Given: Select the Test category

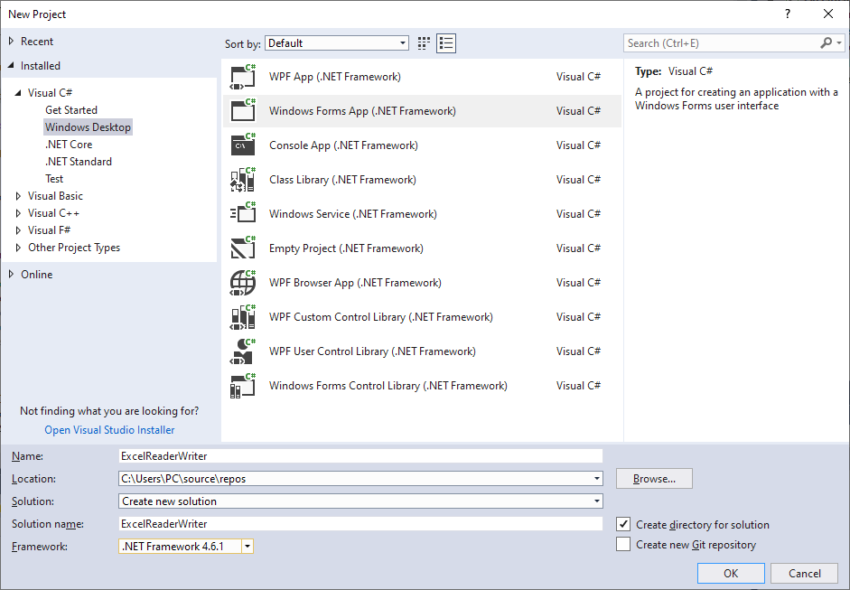Looking at the screenshot, I should [x=54, y=178].
